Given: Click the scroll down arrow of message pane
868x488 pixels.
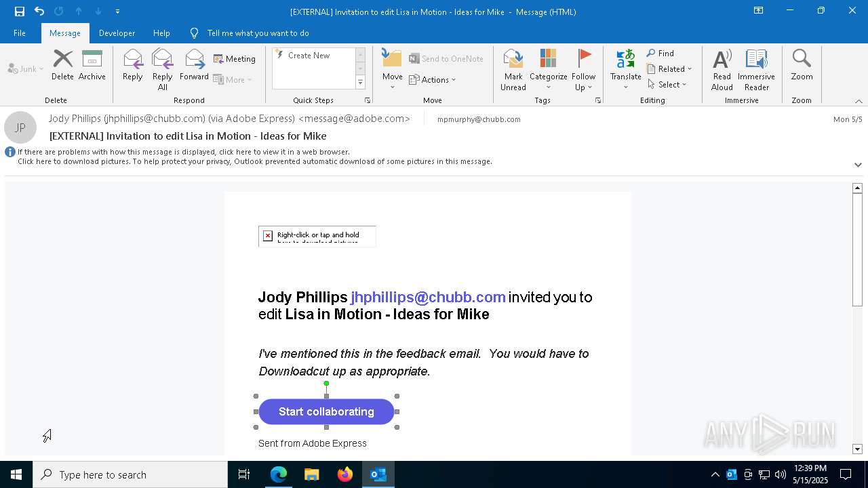Looking at the screenshot, I should pyautogui.click(x=857, y=449).
